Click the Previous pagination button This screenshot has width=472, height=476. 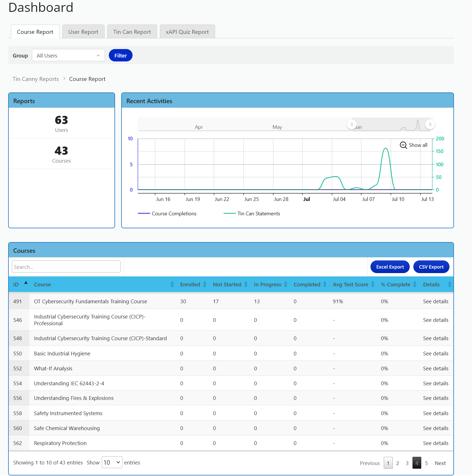370,463
